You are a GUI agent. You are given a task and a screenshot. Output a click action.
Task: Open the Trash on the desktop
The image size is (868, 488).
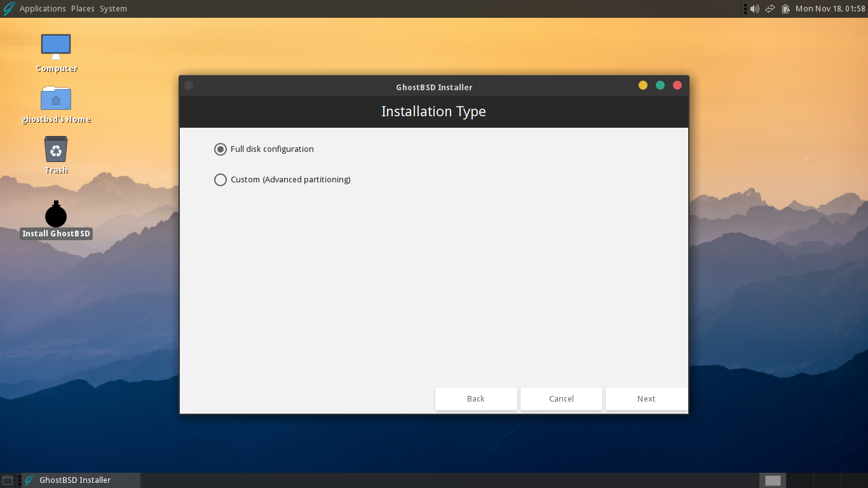pos(56,152)
